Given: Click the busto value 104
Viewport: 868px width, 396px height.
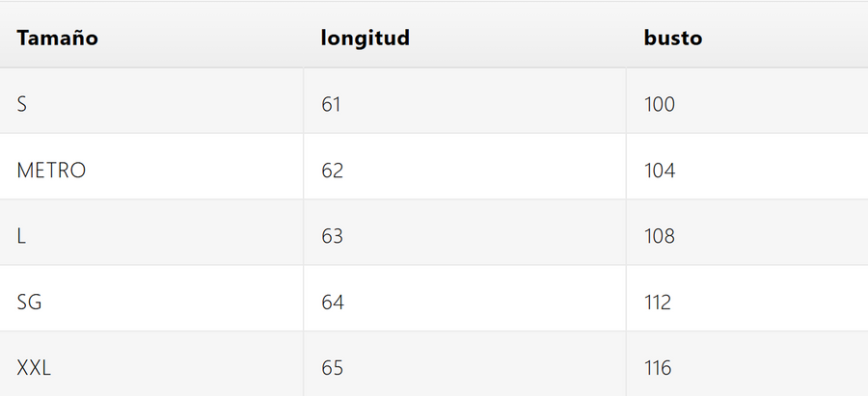Looking at the screenshot, I should click(660, 171).
